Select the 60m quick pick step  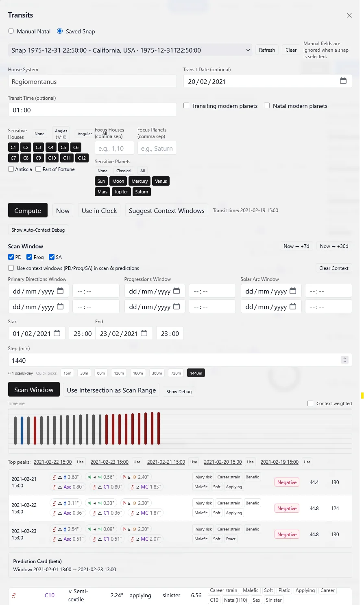101,373
